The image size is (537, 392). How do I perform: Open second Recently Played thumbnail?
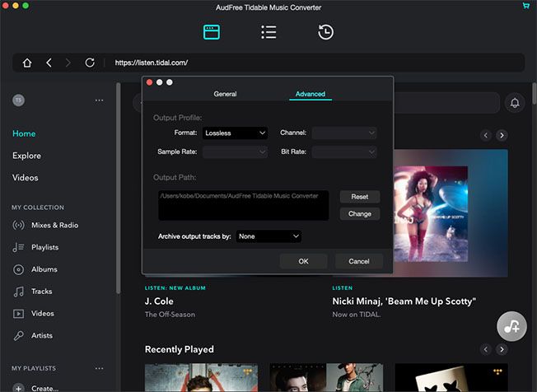[326, 377]
